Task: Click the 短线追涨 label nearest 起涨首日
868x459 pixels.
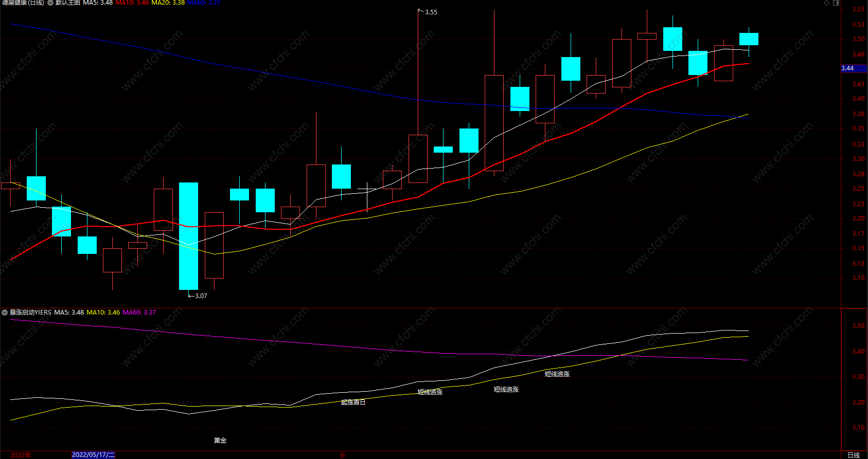Action: [x=430, y=392]
